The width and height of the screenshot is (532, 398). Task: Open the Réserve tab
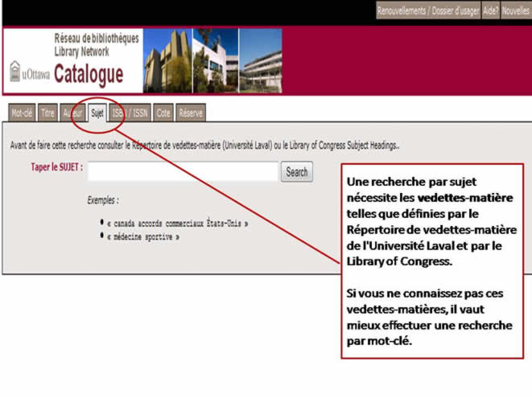191,113
